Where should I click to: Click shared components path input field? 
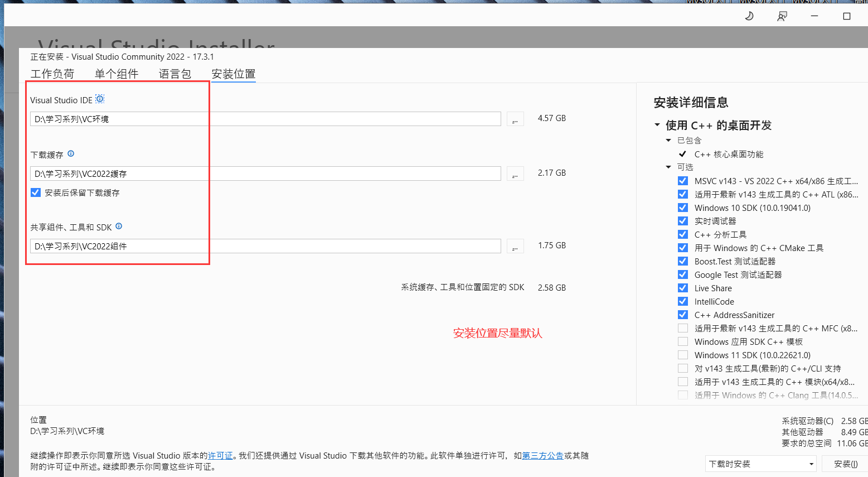click(265, 246)
